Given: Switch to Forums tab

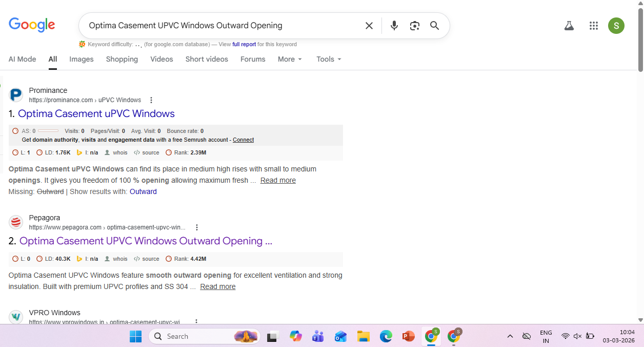Looking at the screenshot, I should pos(253,59).
